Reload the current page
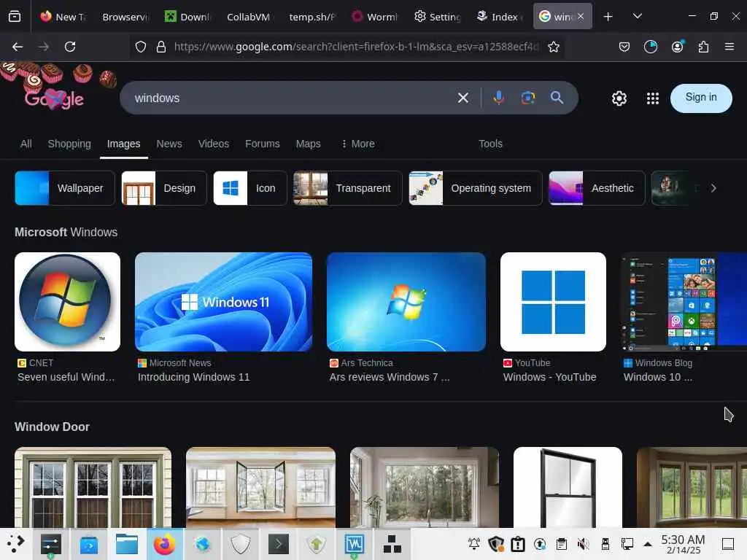Viewport: 747px width, 560px height. [x=70, y=47]
